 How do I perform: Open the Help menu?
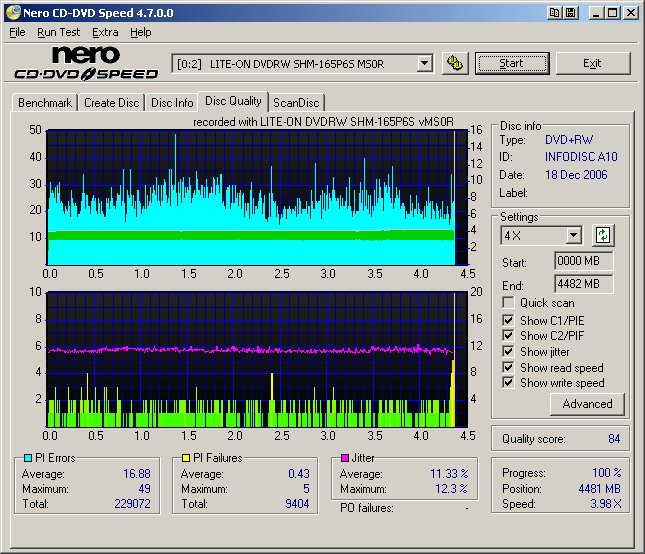coord(141,32)
